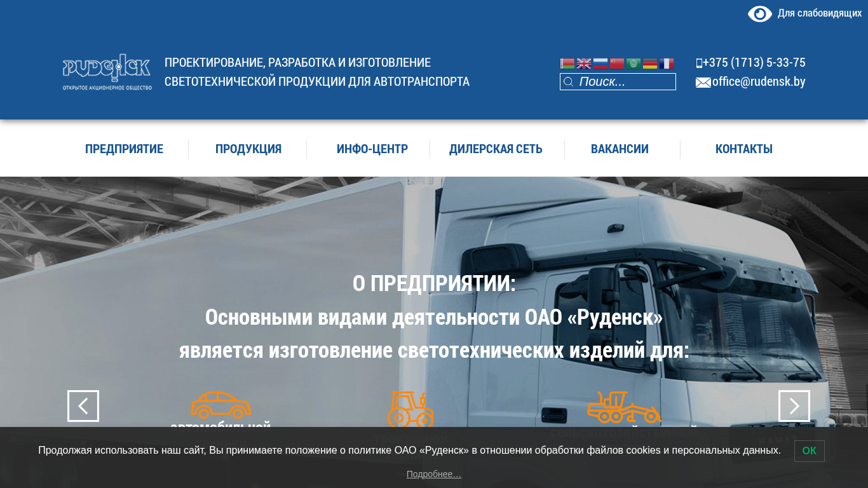Click the tagline 'ПРОЕКТИРОВАНИЕ, РАЗРАБОТКА И ИЗГОТОВЛЕНИЕ'
Image resolution: width=868 pixels, height=488 pixels.
[x=297, y=62]
